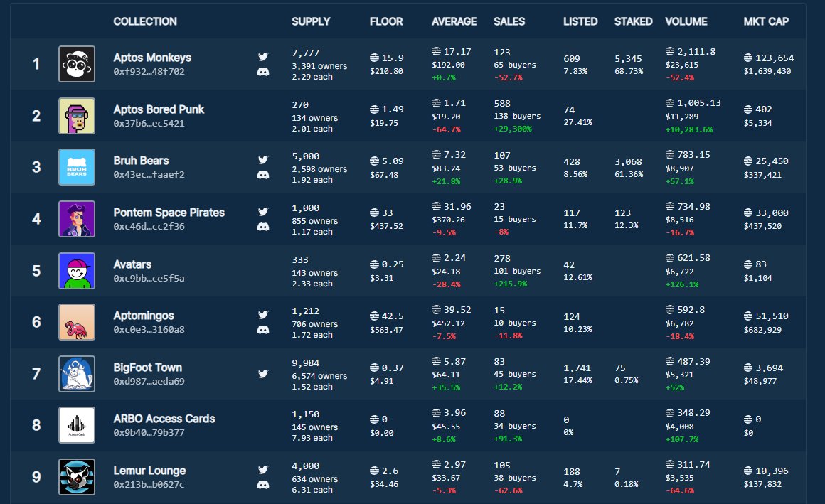This screenshot has height=504, width=825.
Task: Open the BigFoot Town collection link
Action: [x=148, y=368]
